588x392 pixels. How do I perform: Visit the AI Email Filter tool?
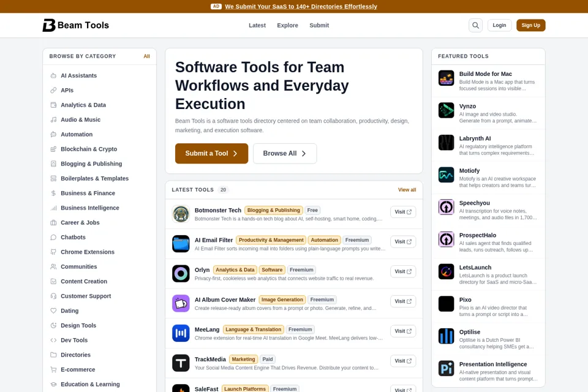coord(403,241)
